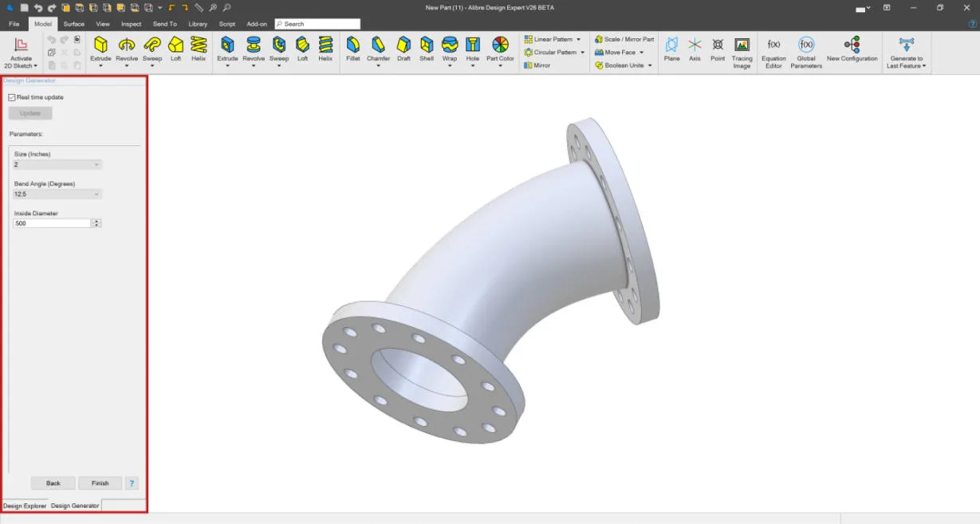Expand the Linear Pattern dropdown arrow
Image resolution: width=980 pixels, height=524 pixels.
(x=578, y=39)
